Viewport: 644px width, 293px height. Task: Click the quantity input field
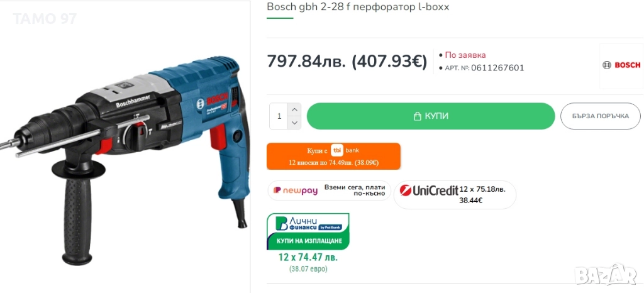pos(279,116)
